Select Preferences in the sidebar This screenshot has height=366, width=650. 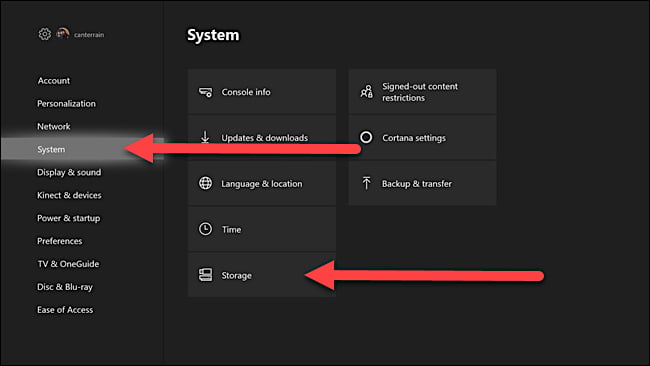click(60, 241)
